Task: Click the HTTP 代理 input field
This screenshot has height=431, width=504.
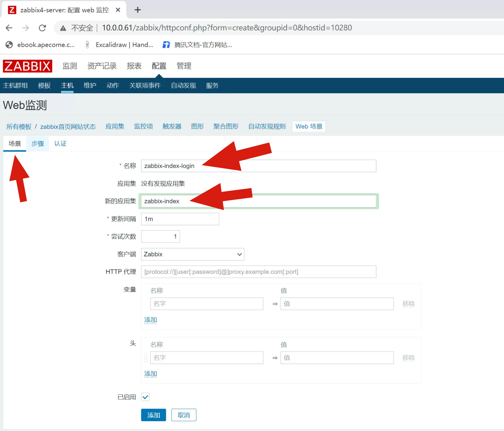Action: [258, 272]
